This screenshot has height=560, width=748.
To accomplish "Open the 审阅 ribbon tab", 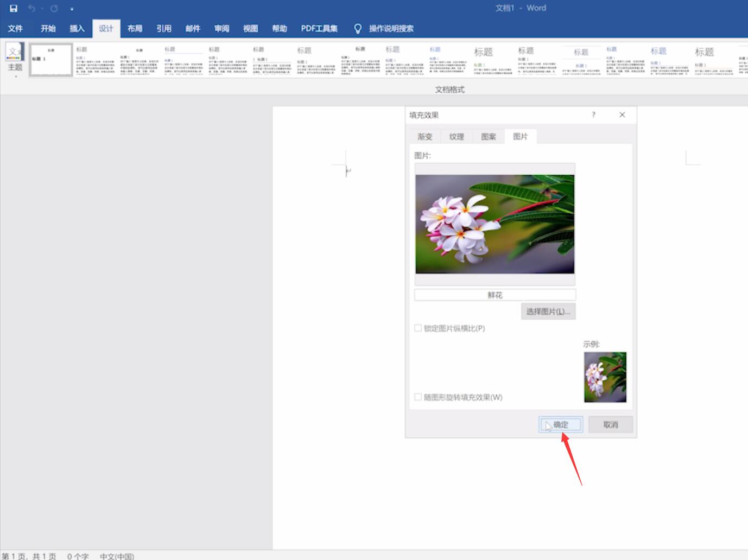I will [x=221, y=28].
